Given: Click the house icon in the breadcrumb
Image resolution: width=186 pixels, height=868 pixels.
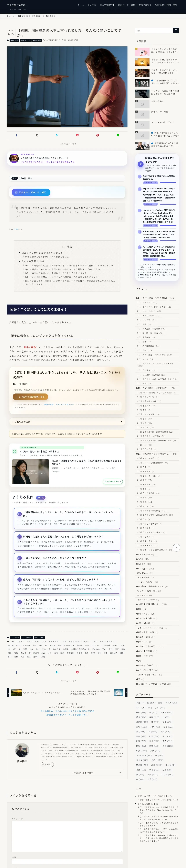Looking at the screenshot, I should pos(8,16).
